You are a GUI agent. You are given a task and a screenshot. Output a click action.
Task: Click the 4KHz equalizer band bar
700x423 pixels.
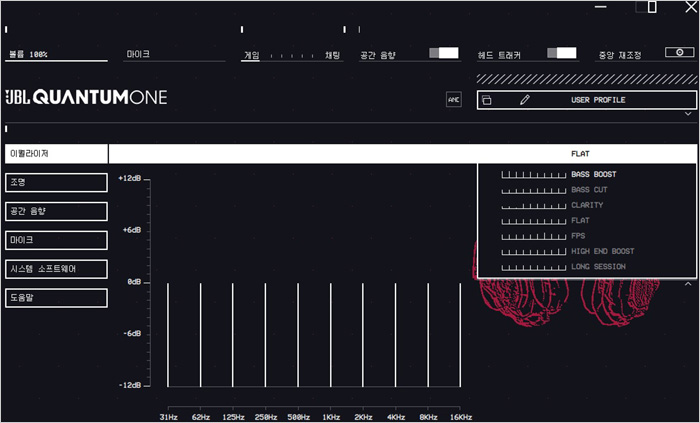pyautogui.click(x=395, y=335)
